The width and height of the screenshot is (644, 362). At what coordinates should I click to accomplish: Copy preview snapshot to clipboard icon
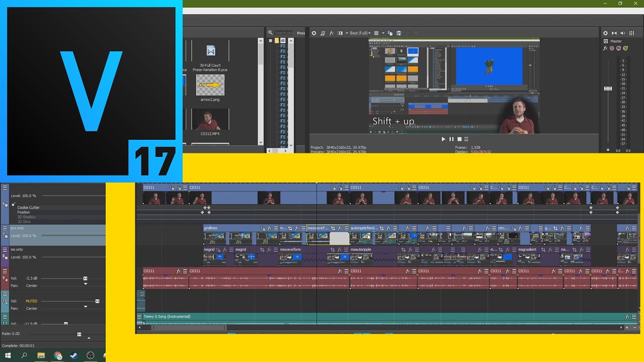tap(390, 33)
